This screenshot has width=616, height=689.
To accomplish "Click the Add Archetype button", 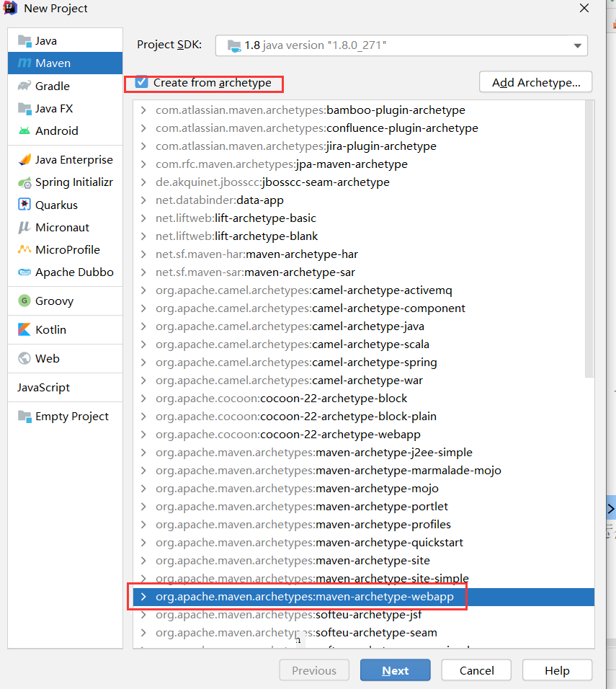I will [535, 82].
